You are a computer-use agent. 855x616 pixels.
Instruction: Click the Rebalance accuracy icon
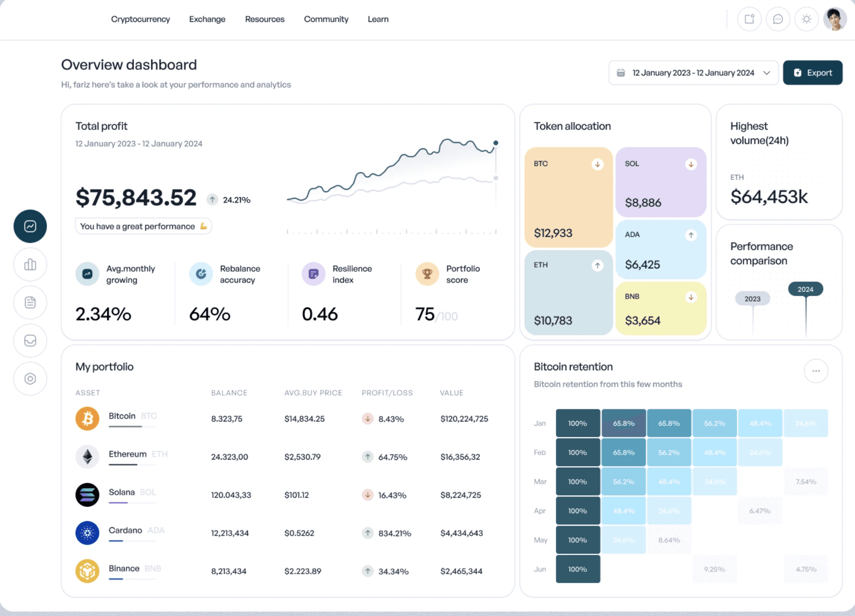click(x=201, y=274)
